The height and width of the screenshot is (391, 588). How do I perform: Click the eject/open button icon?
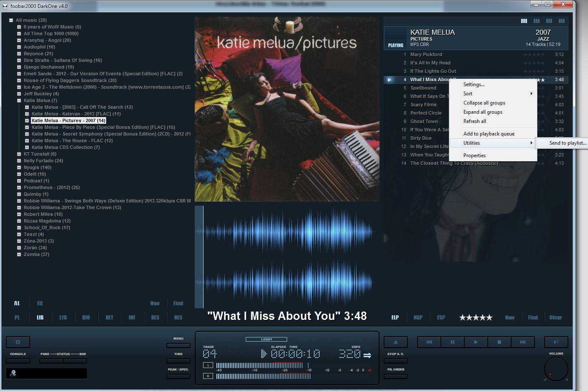(x=395, y=342)
